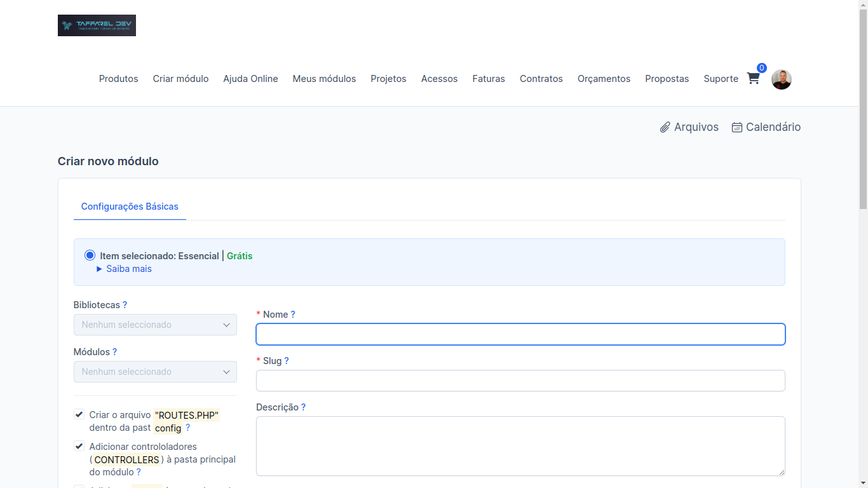Screen dimensions: 868x488
Task: Open the Bibliotecas dropdown
Action: click(x=155, y=325)
